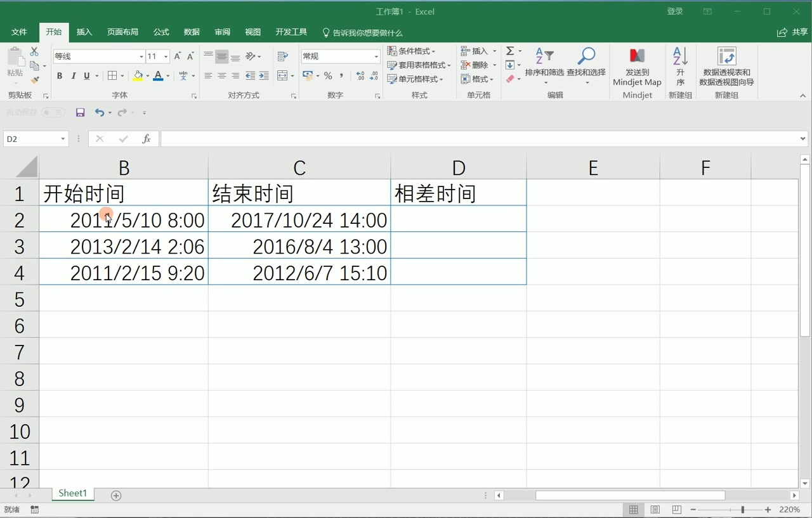This screenshot has height=518, width=812.
Task: Open the number format dropdown (常规)
Action: click(x=376, y=56)
